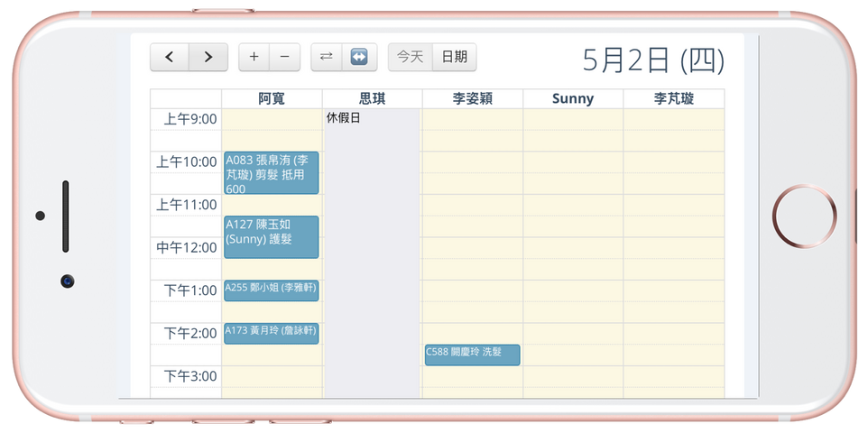Open appointment A127 陳玉如 護髮
The width and height of the screenshot is (868, 433).
[271, 237]
